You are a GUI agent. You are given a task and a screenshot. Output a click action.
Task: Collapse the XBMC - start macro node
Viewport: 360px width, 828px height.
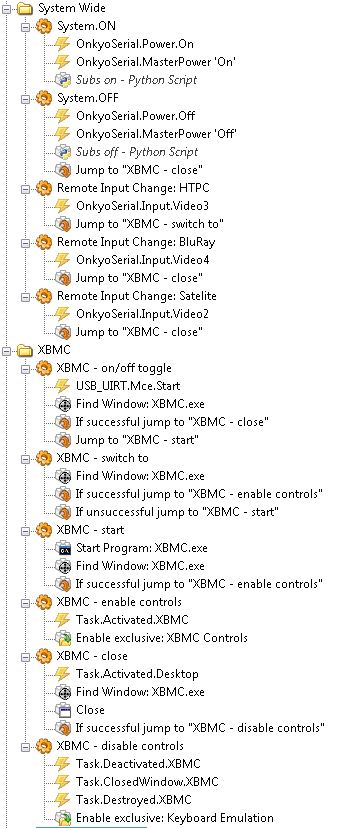click(24, 530)
